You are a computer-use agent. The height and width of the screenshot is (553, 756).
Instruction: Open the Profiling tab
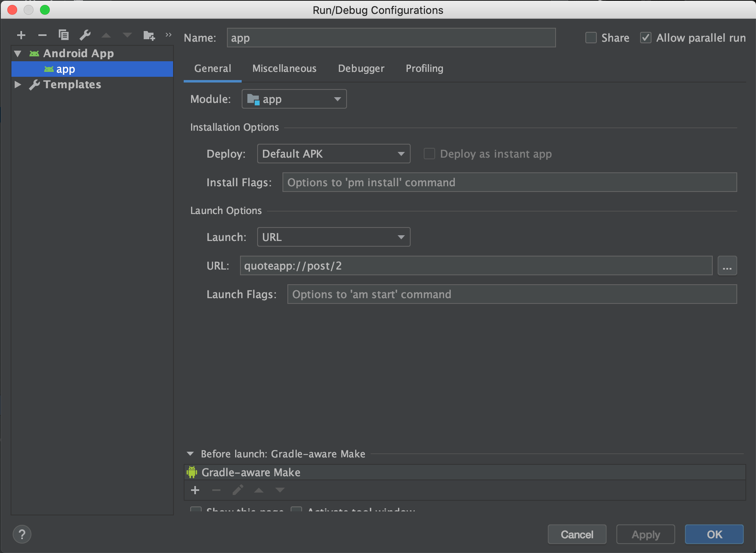(x=424, y=68)
